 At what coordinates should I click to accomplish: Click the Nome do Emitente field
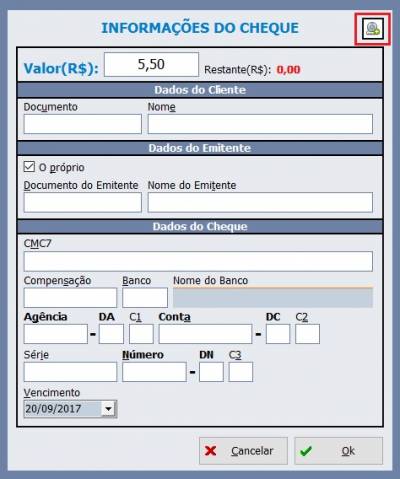[x=260, y=202]
